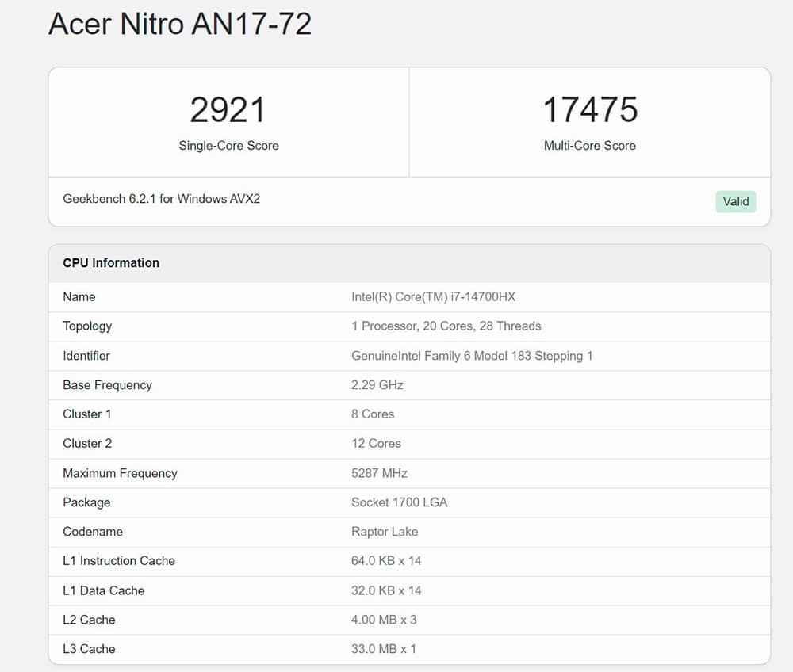Click the L2 Cache value 4.00 MB x 3

pyautogui.click(x=384, y=620)
